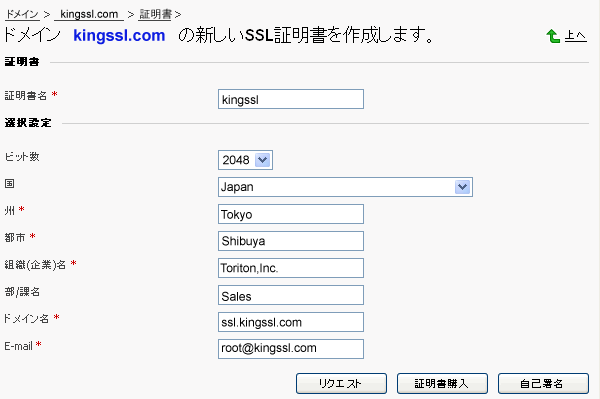Select the 都市 field with Shibuya
The width and height of the screenshot is (600, 399).
pyautogui.click(x=291, y=241)
